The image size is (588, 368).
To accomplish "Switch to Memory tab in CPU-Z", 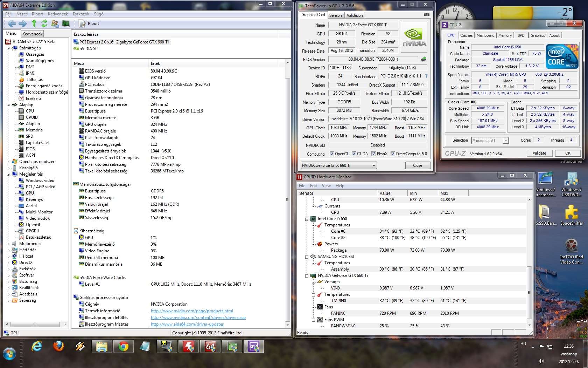I will (x=505, y=35).
